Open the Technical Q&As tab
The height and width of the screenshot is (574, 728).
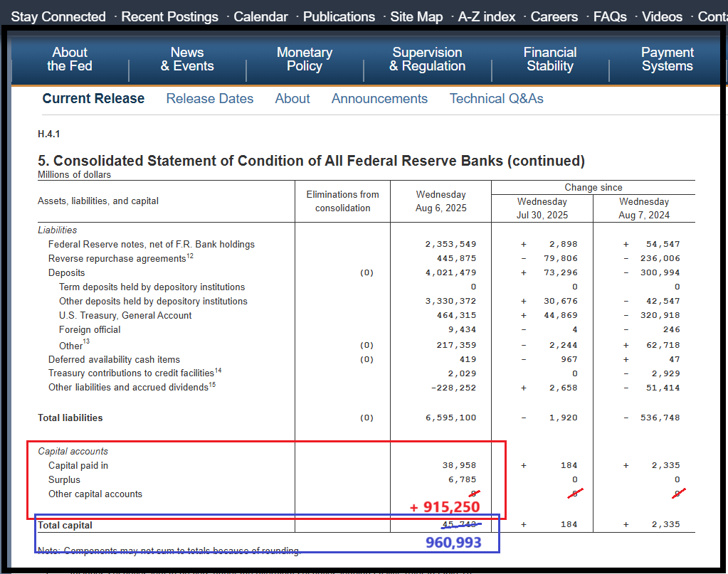click(496, 99)
